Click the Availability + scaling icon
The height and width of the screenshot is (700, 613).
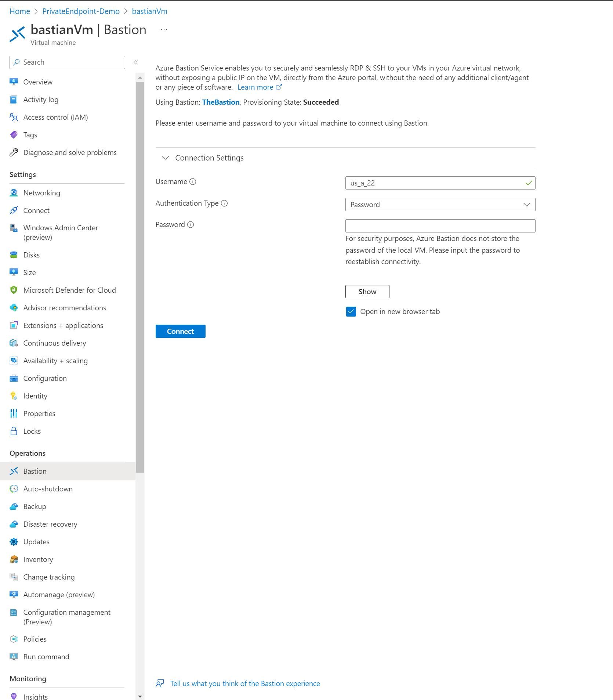pyautogui.click(x=14, y=361)
